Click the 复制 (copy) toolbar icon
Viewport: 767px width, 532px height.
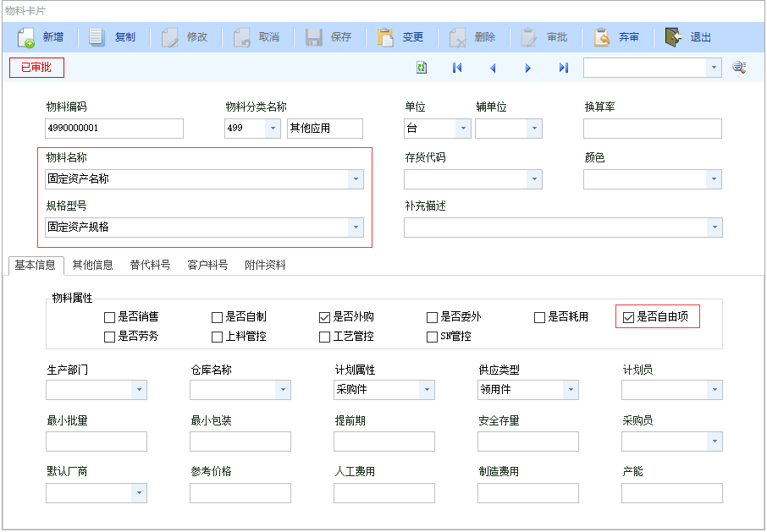coord(97,37)
